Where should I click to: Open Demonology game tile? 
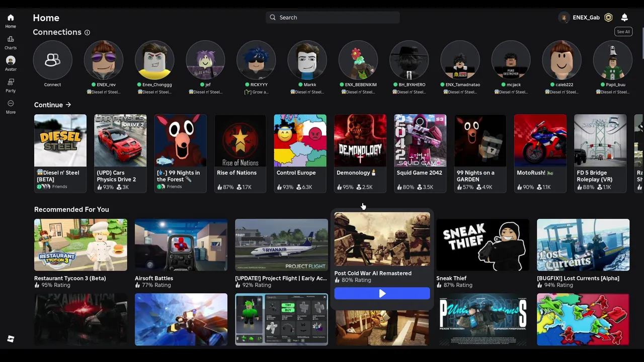tap(360, 153)
